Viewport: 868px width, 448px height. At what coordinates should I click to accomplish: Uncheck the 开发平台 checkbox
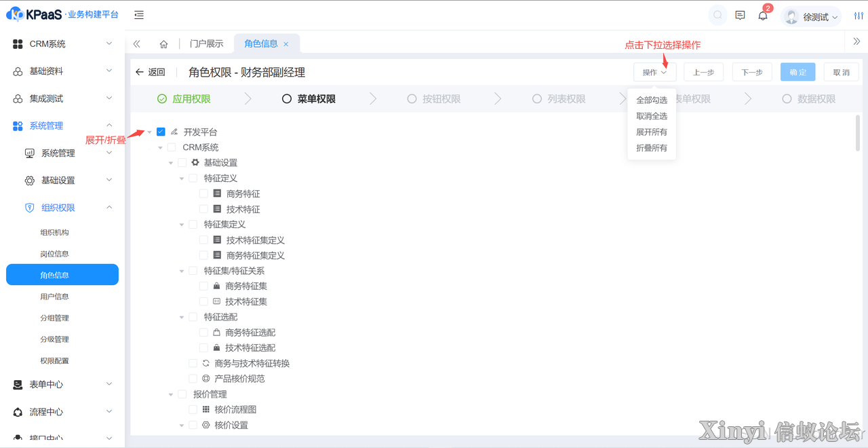click(x=161, y=132)
